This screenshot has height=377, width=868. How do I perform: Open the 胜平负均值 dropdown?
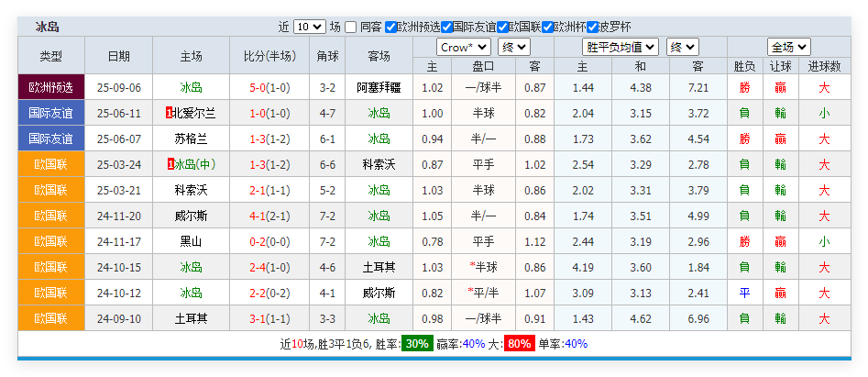(x=621, y=47)
